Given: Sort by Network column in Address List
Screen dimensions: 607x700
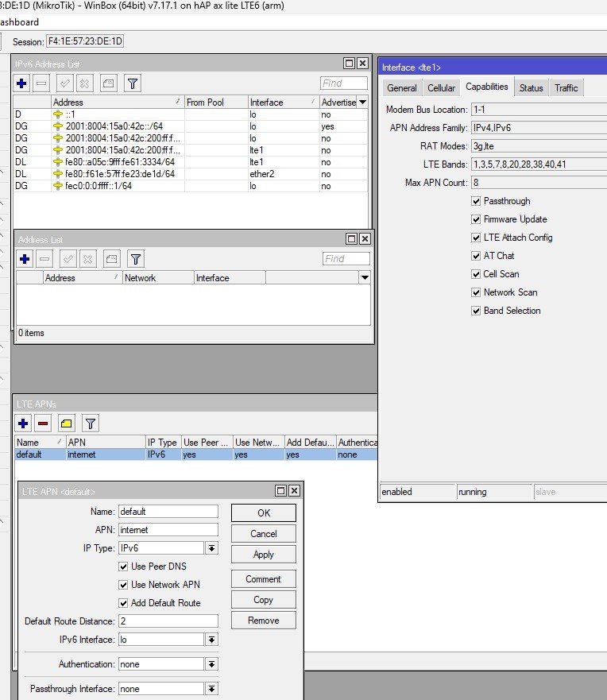Looking at the screenshot, I should point(158,277).
